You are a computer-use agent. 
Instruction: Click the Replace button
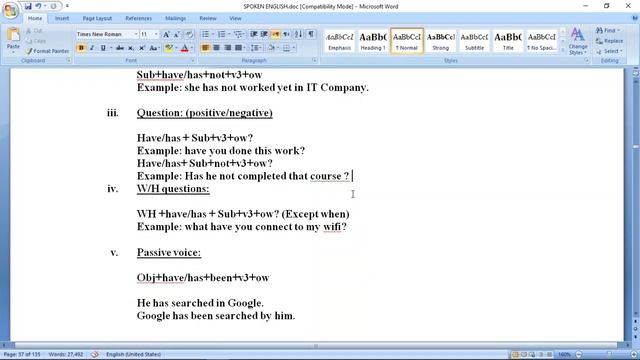(609, 41)
